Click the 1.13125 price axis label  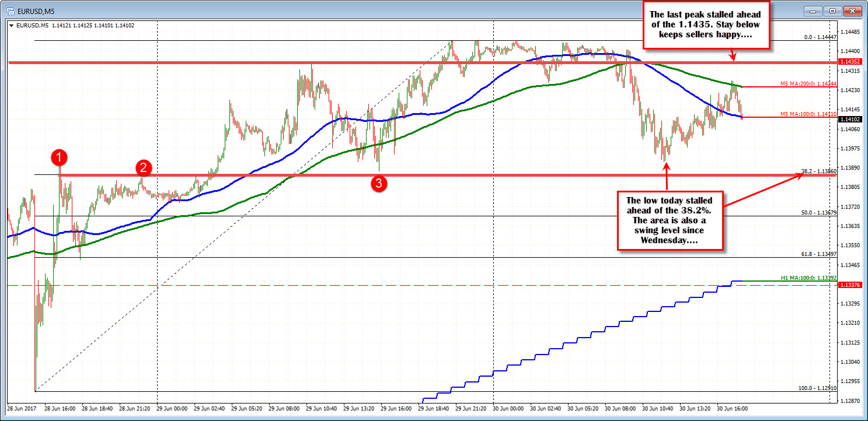tap(849, 343)
